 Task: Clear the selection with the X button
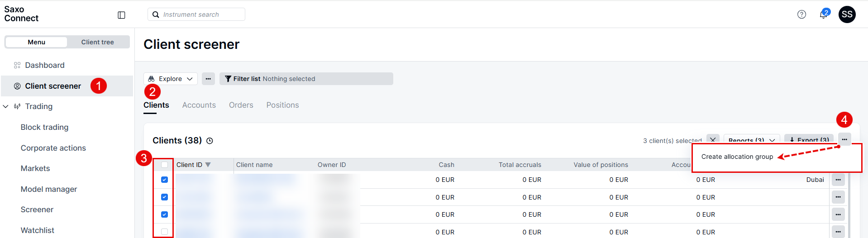713,139
